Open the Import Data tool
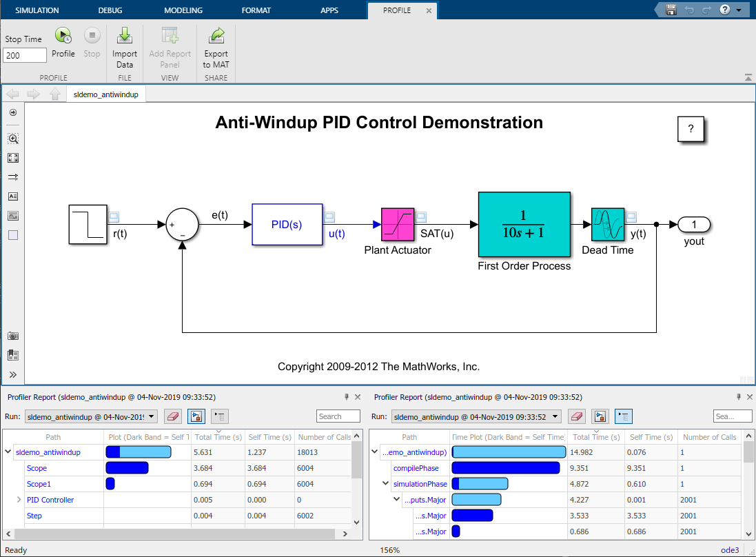756x557 pixels. [x=125, y=45]
